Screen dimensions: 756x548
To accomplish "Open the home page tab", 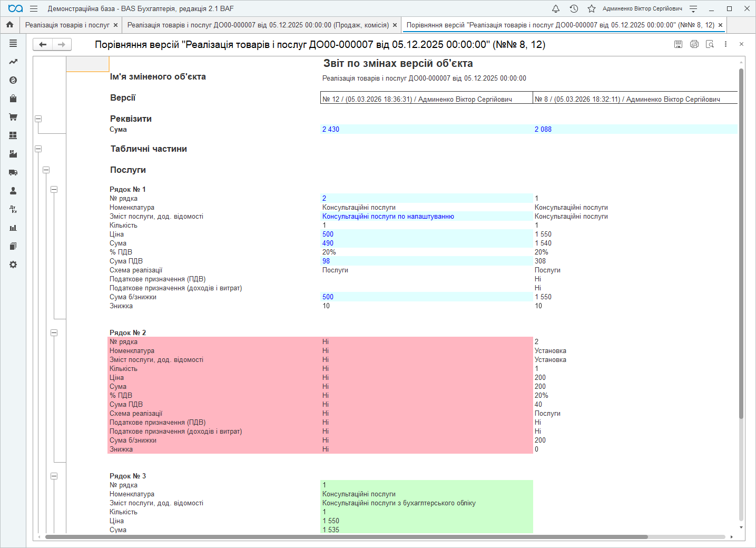I will click(x=9, y=25).
